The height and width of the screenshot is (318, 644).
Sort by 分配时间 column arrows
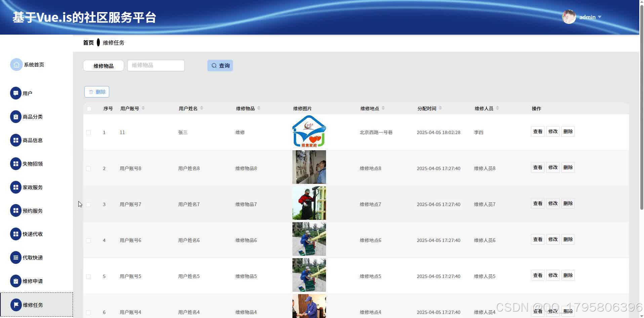tap(440, 108)
